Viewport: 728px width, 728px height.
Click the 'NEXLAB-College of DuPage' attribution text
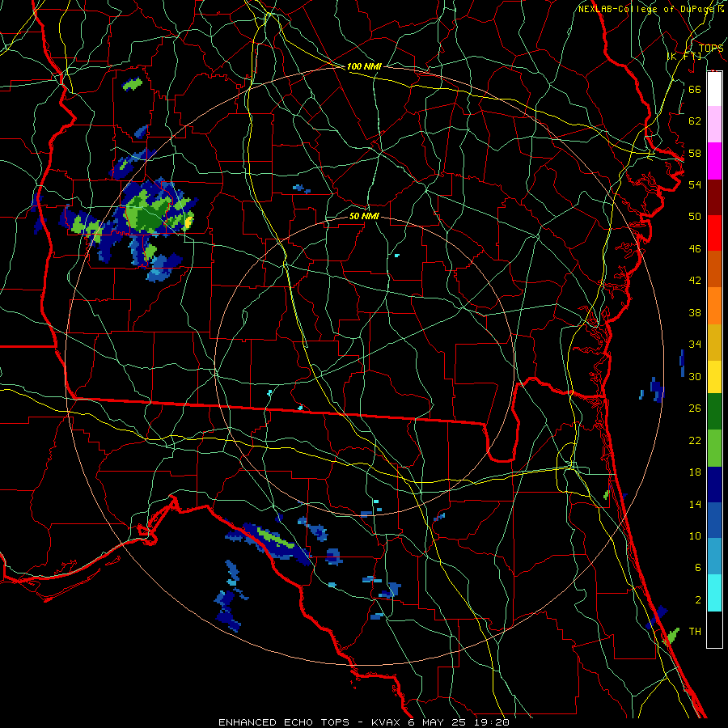click(645, 9)
